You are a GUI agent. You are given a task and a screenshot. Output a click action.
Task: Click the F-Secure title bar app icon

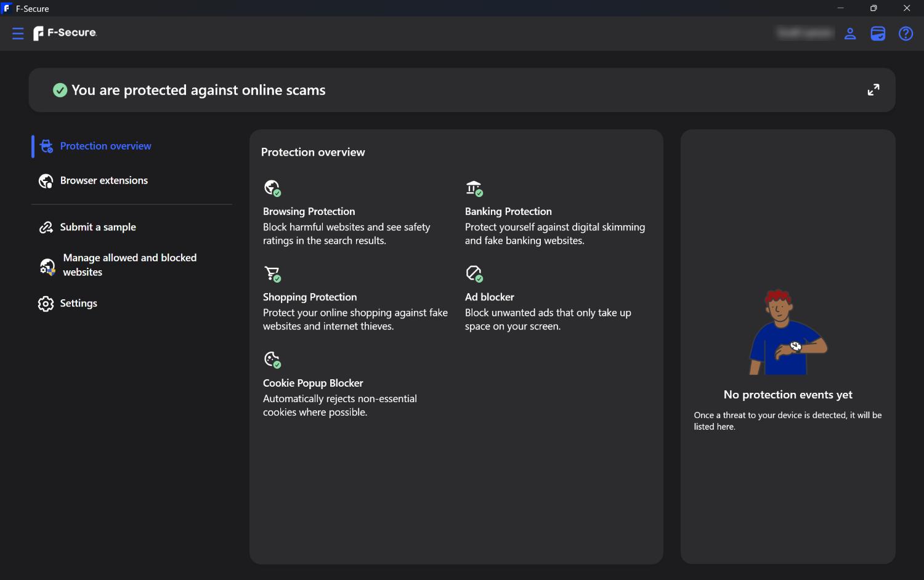(7, 8)
